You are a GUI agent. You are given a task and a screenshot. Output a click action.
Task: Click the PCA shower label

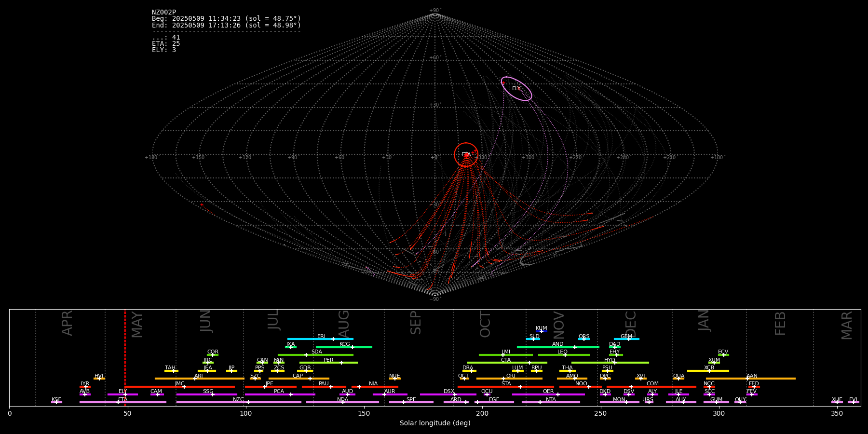pyautogui.click(x=279, y=392)
